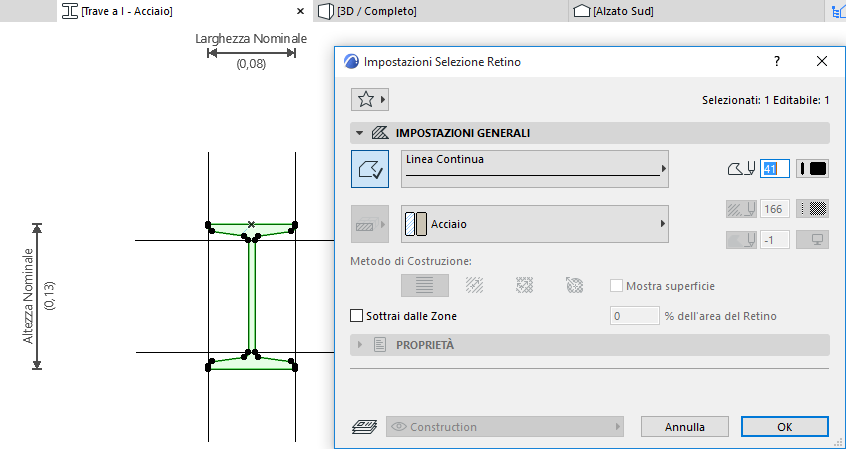Screen dimensions: 846x449
Task: Open the contour pen color swatch
Action: point(813,169)
